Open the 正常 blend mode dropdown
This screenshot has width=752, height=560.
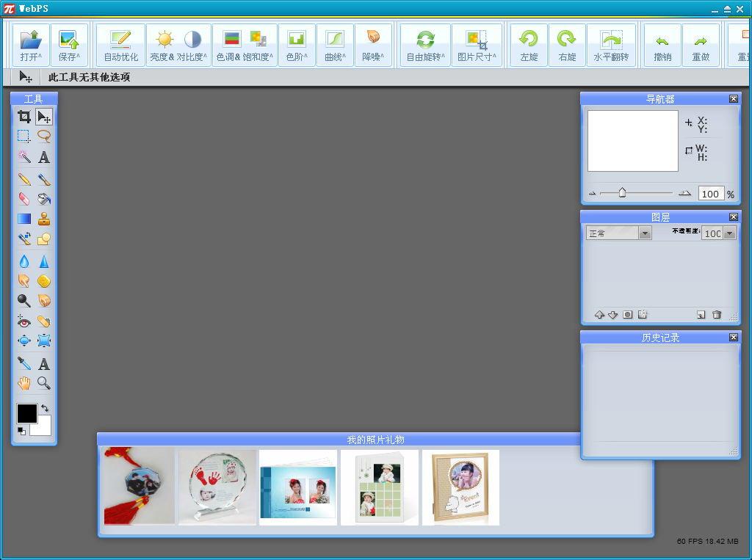(x=644, y=233)
